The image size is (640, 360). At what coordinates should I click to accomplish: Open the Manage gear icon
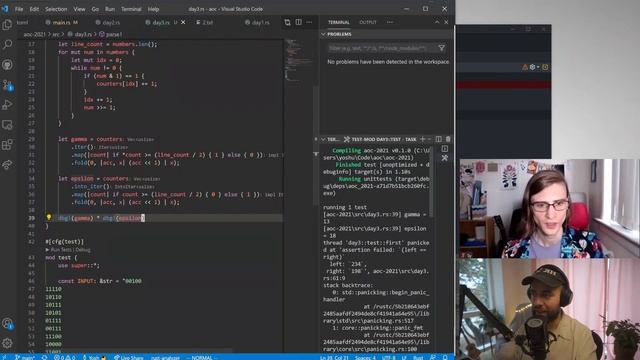(x=7, y=343)
